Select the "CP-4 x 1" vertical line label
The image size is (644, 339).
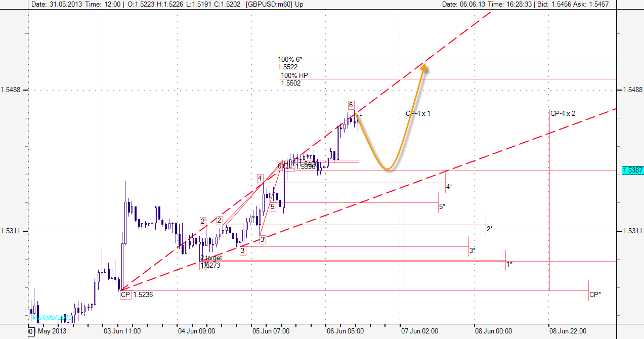point(419,114)
